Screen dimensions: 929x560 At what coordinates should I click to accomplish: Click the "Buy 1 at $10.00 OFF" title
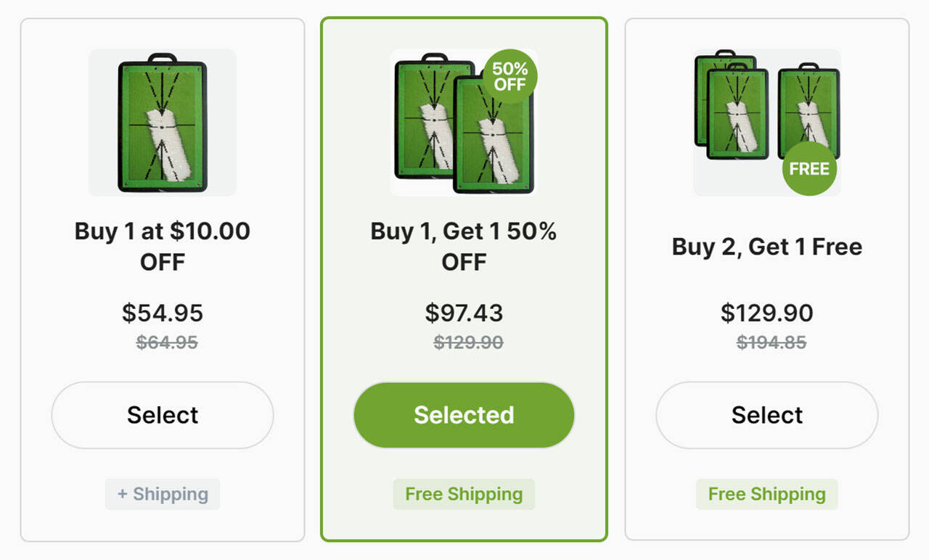click(x=163, y=246)
